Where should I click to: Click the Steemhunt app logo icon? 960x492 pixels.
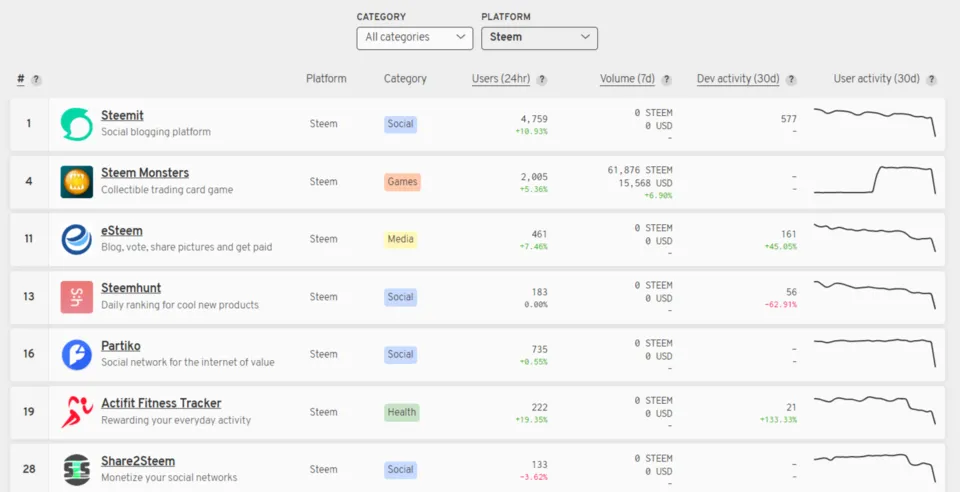click(x=77, y=297)
